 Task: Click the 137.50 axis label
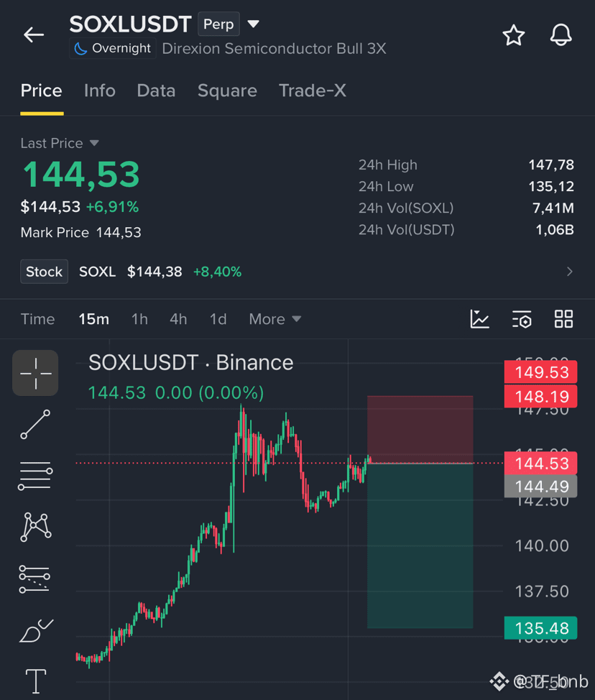pos(542,591)
